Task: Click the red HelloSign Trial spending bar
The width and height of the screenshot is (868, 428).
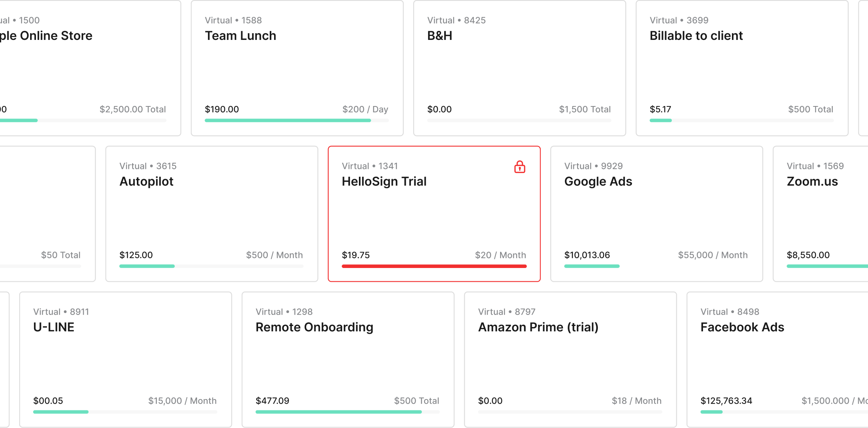Action: coord(434,266)
